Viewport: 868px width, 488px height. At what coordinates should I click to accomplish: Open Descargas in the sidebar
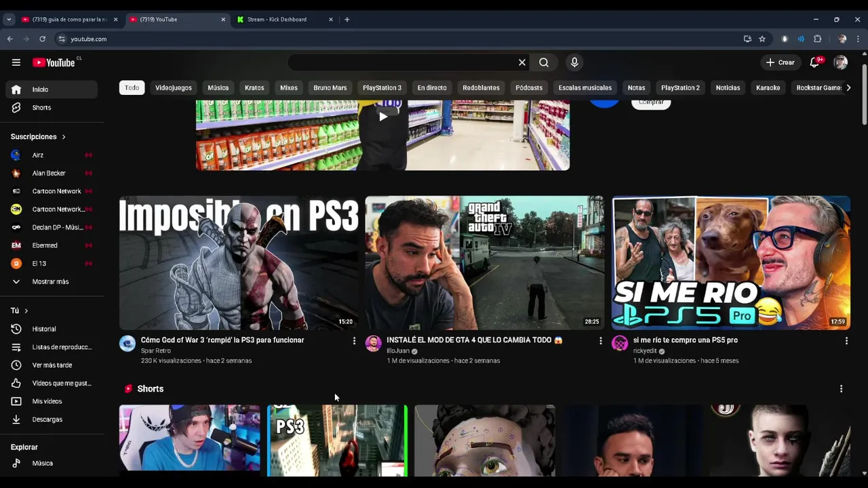pyautogui.click(x=52, y=420)
